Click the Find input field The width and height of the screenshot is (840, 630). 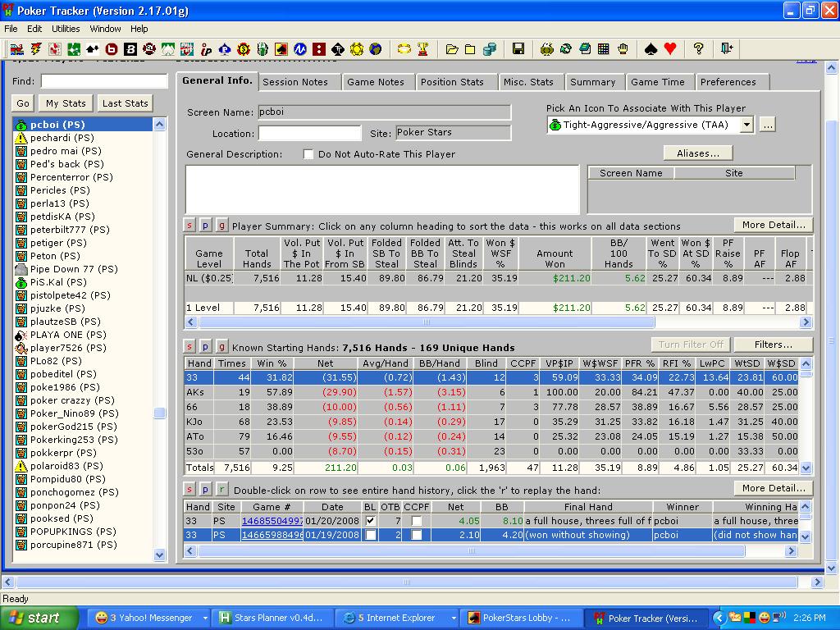point(104,81)
